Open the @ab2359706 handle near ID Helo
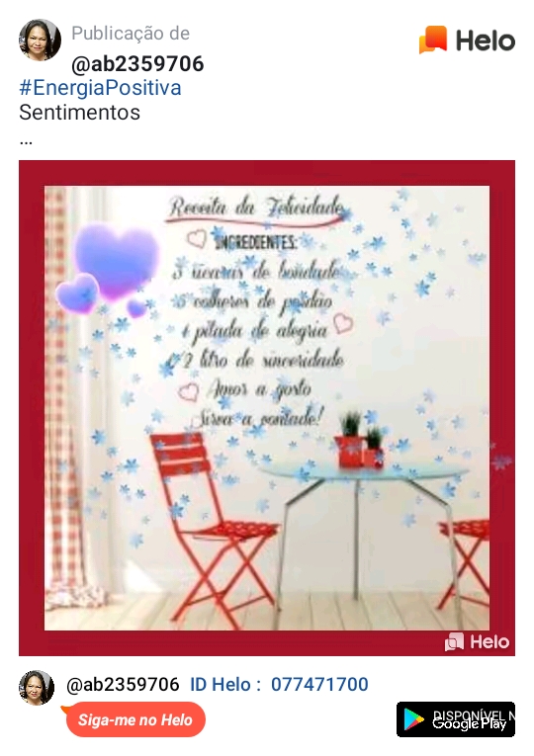534x756 pixels. pyautogui.click(x=123, y=684)
